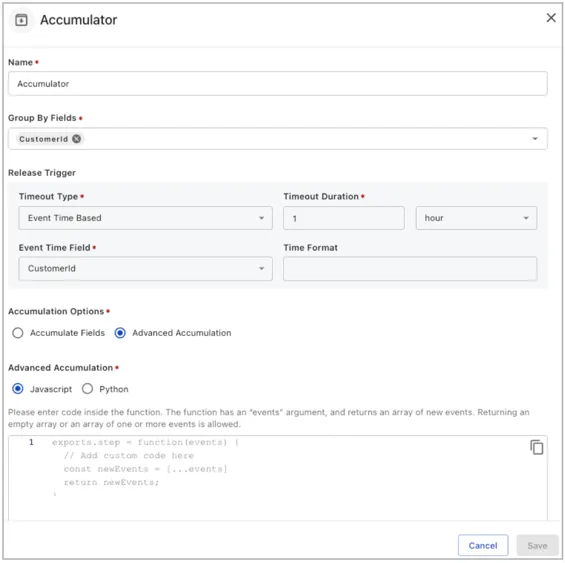Click the Time Format input field
Screen dimensions: 565x563
pyautogui.click(x=410, y=269)
